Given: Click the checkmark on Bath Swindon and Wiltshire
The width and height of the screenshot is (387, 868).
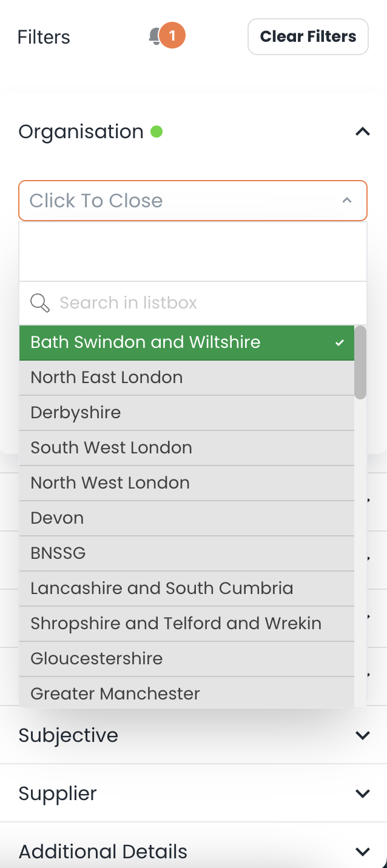Looking at the screenshot, I should point(340,343).
